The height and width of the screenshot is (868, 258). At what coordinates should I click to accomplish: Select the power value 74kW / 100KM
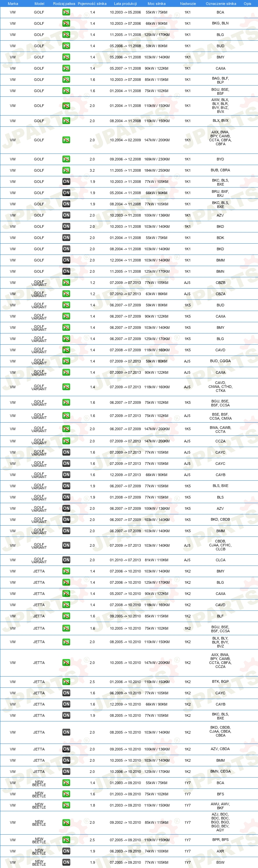coord(157,851)
